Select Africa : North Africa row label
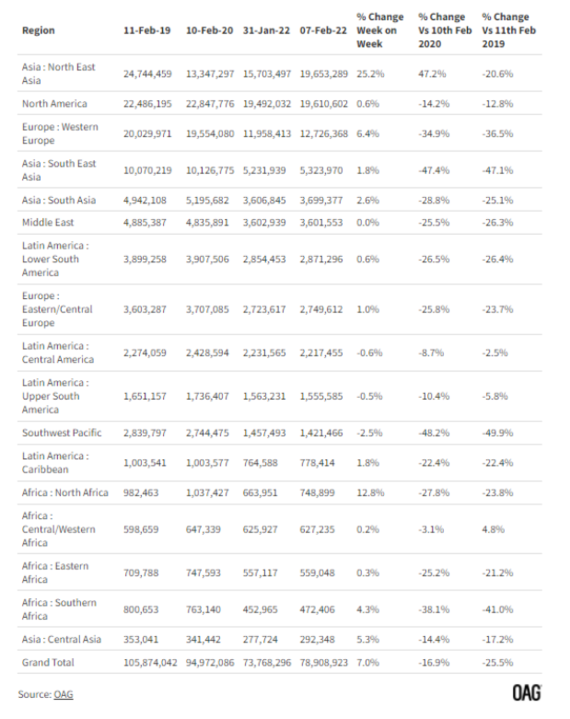Viewport: 570px width, 719px height. coord(65,492)
